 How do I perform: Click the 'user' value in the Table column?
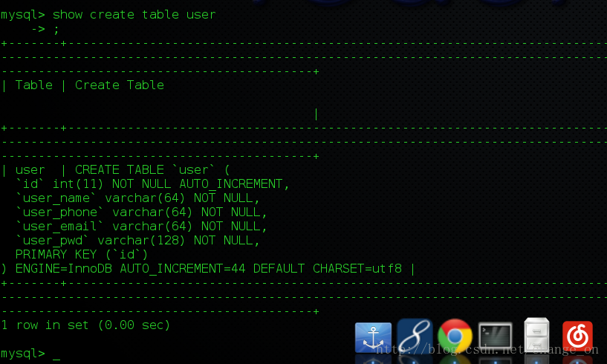[x=30, y=170]
